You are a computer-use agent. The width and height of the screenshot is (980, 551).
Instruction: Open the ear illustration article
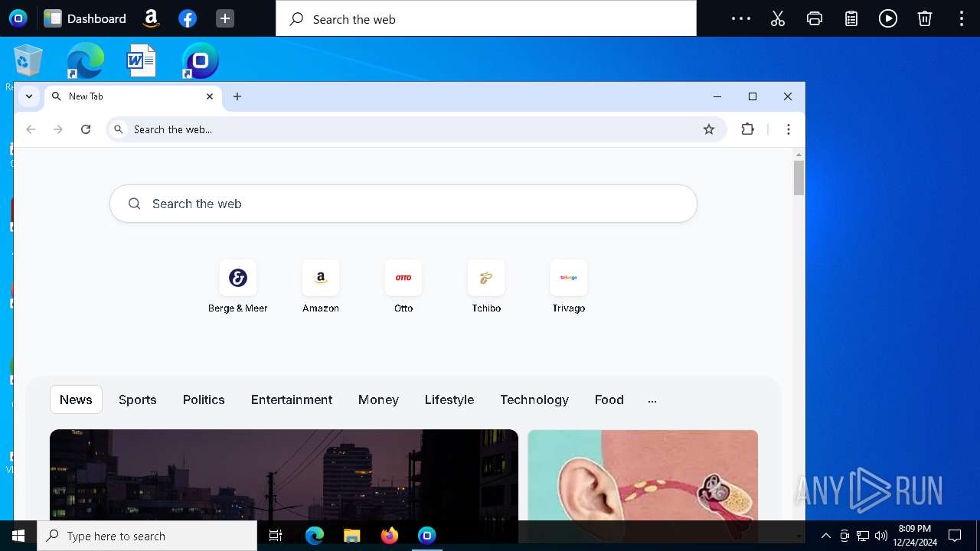pyautogui.click(x=643, y=474)
